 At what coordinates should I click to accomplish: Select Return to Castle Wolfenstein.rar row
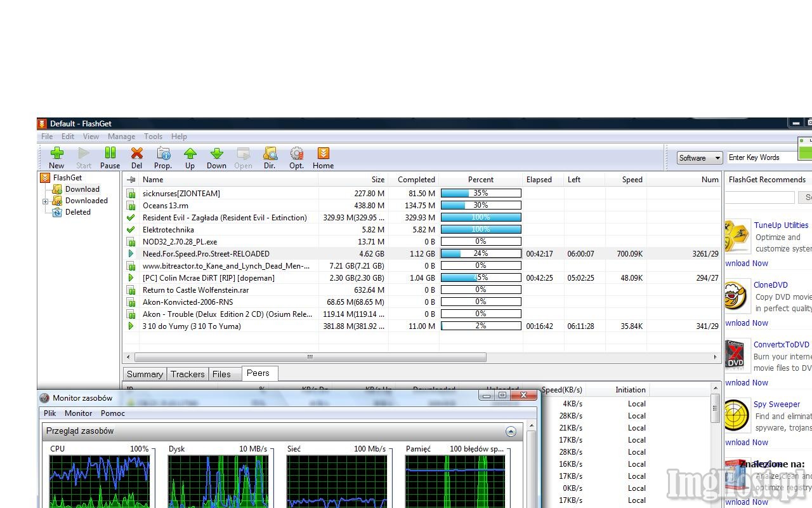click(x=422, y=290)
